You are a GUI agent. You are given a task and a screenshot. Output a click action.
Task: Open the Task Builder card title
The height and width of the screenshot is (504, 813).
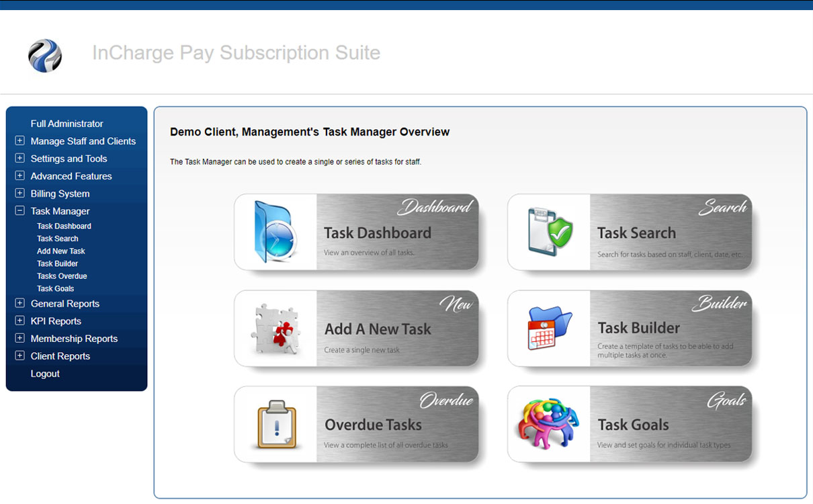639,328
